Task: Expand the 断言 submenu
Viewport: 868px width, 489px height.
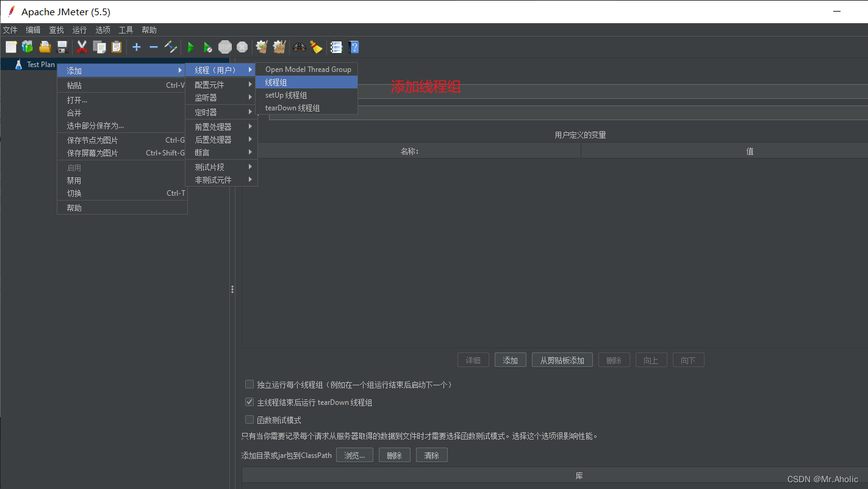Action: [x=221, y=152]
